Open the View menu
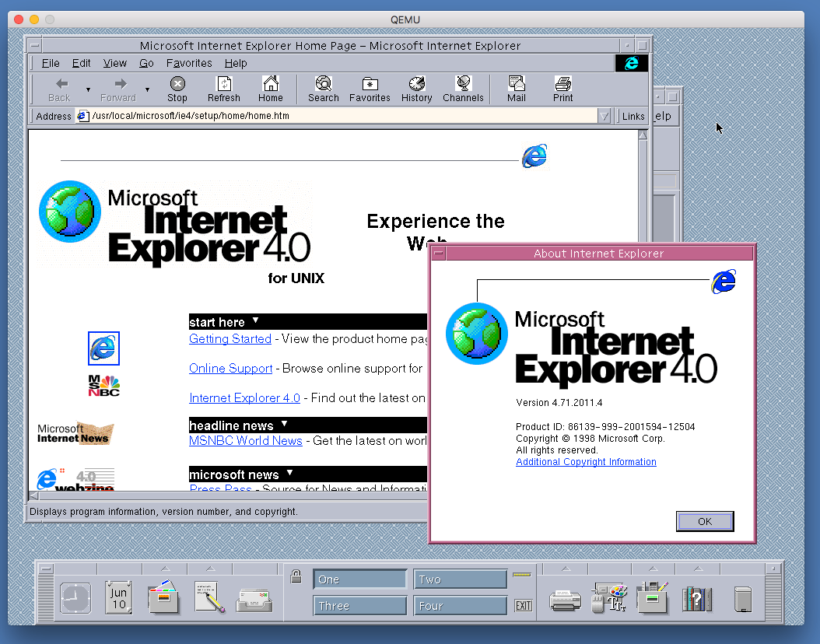This screenshot has width=820, height=644. (114, 63)
